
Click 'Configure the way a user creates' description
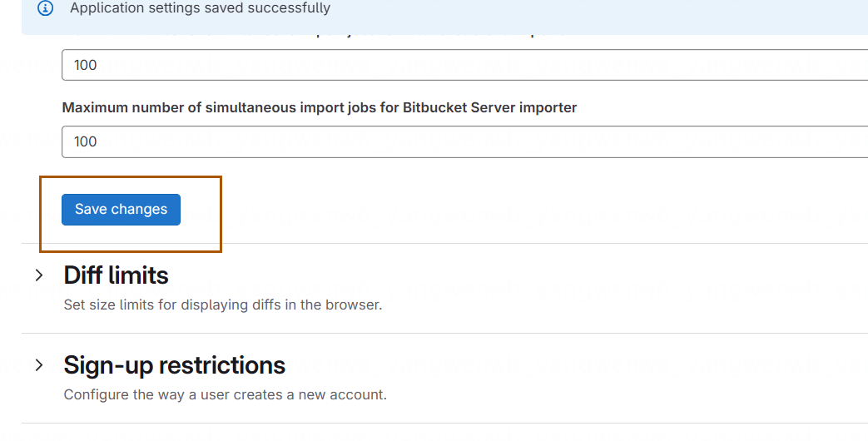click(225, 395)
